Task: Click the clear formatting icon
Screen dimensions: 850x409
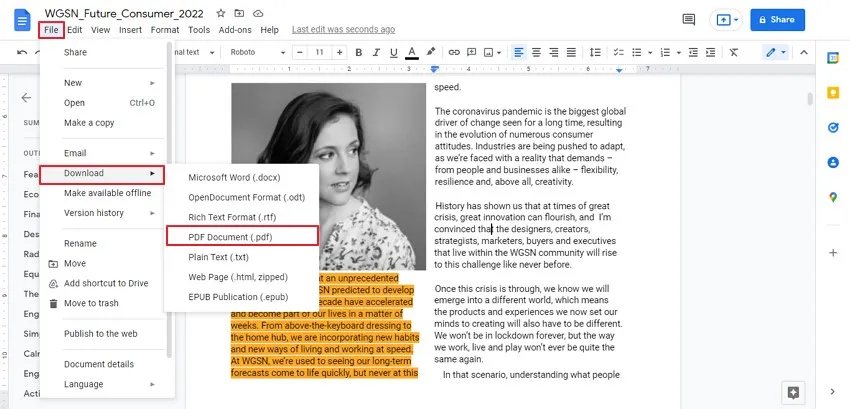Action: tap(733, 53)
